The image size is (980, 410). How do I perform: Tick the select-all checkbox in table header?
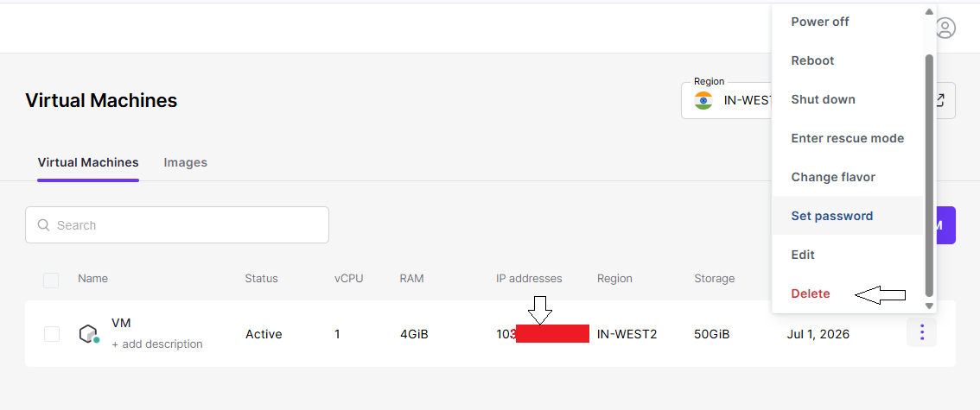pyautogui.click(x=51, y=281)
